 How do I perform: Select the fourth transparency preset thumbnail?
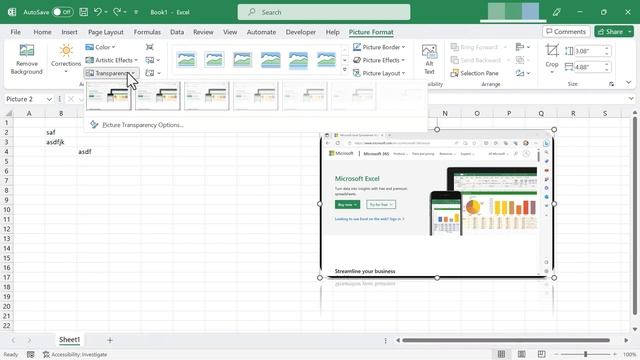[256, 96]
